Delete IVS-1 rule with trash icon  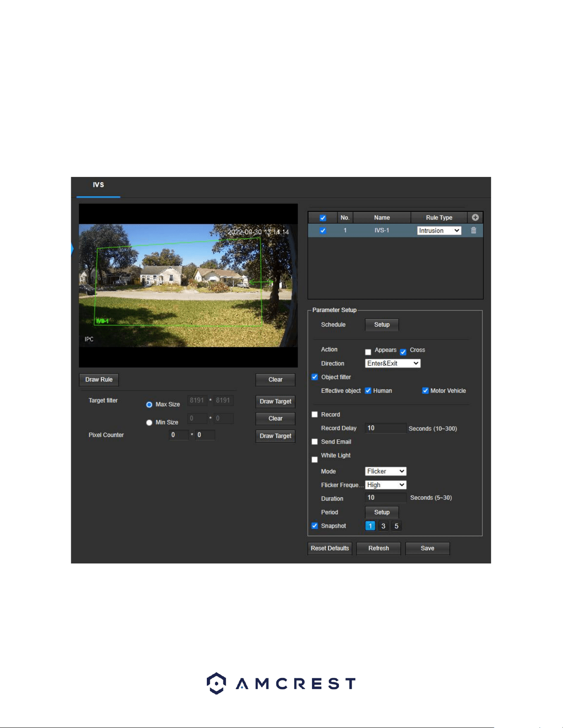[474, 230]
